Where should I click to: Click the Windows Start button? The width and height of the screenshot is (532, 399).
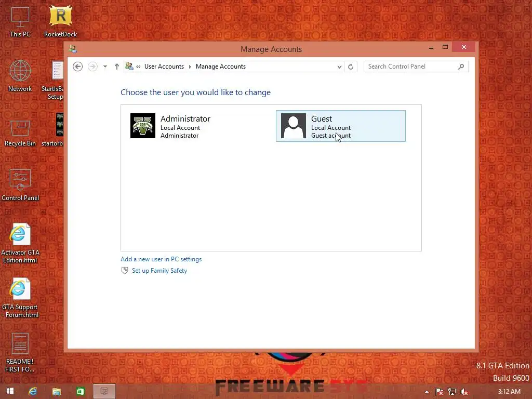pos(10,391)
